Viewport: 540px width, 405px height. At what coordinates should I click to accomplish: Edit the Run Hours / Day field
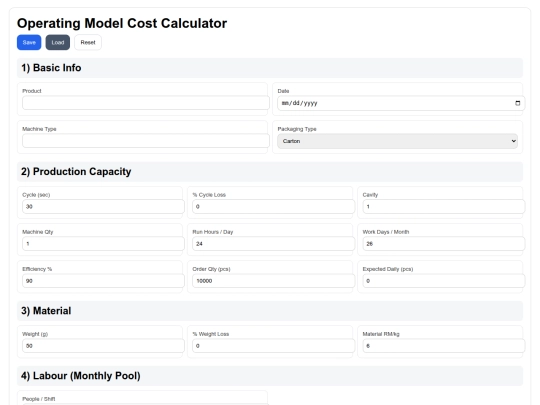(x=273, y=244)
